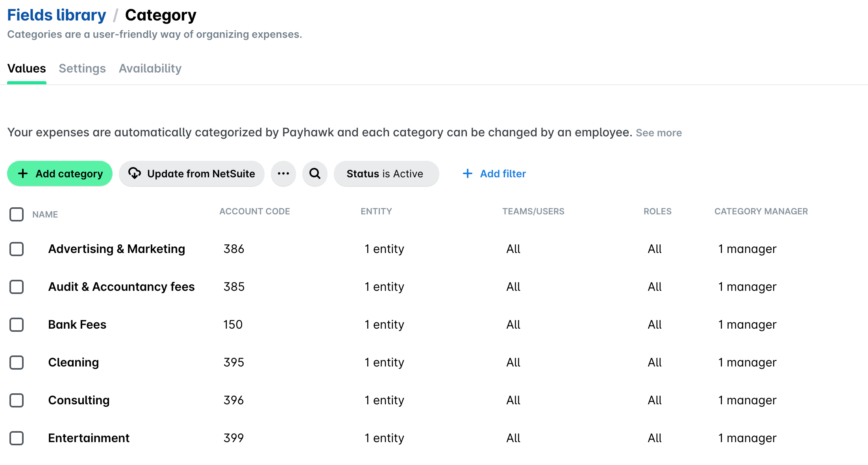Click account code 150
The width and height of the screenshot is (868, 465).
point(233,325)
